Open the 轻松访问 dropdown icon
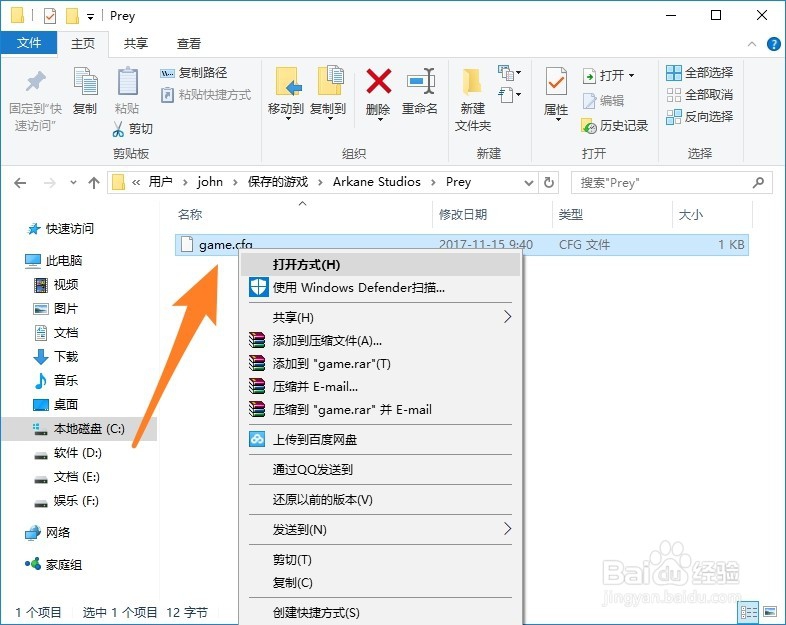786x625 pixels. (x=509, y=94)
